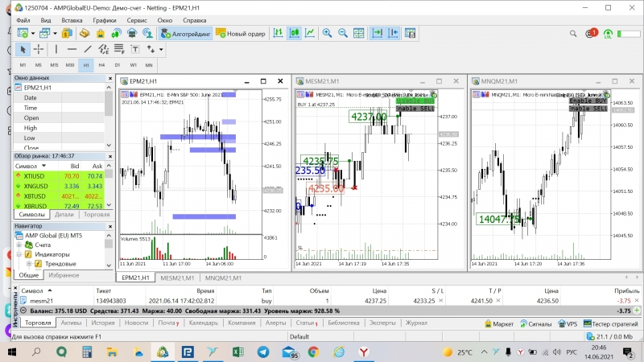Expand Счета node in Navigator
Image resolution: width=644 pixels, height=362 pixels.
19,245
